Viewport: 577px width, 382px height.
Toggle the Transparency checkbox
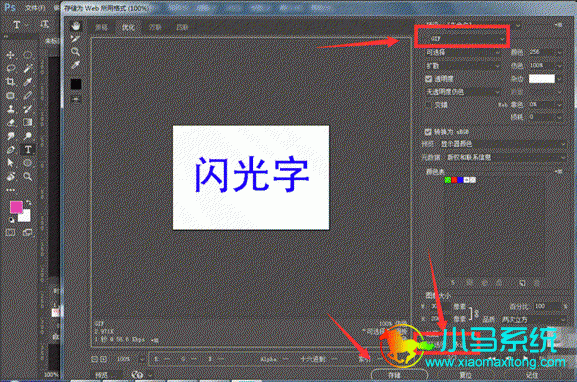[428, 79]
